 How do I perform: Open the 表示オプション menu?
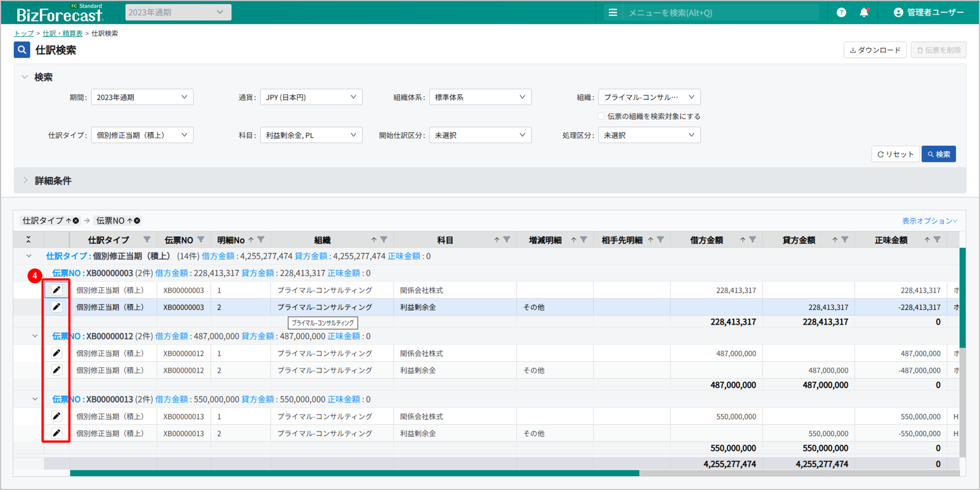pos(929,221)
